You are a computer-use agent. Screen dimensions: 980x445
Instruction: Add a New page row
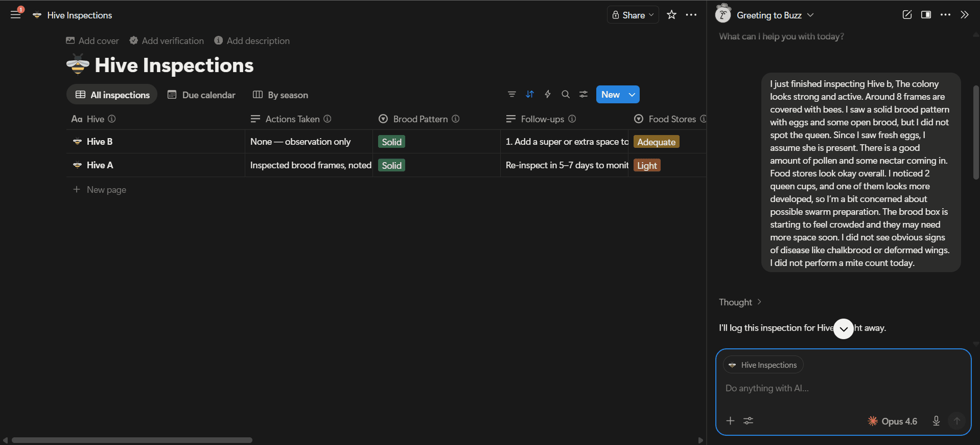pyautogui.click(x=106, y=190)
